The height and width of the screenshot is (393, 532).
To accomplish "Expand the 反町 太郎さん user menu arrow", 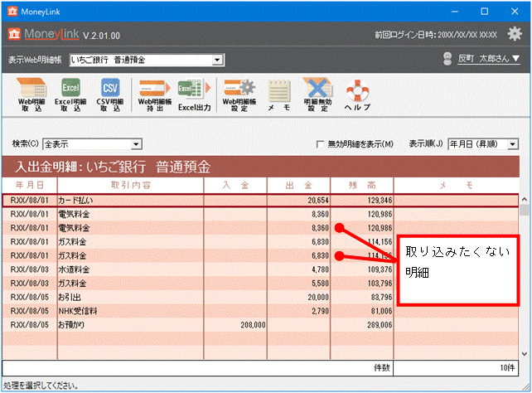I will 515,58.
